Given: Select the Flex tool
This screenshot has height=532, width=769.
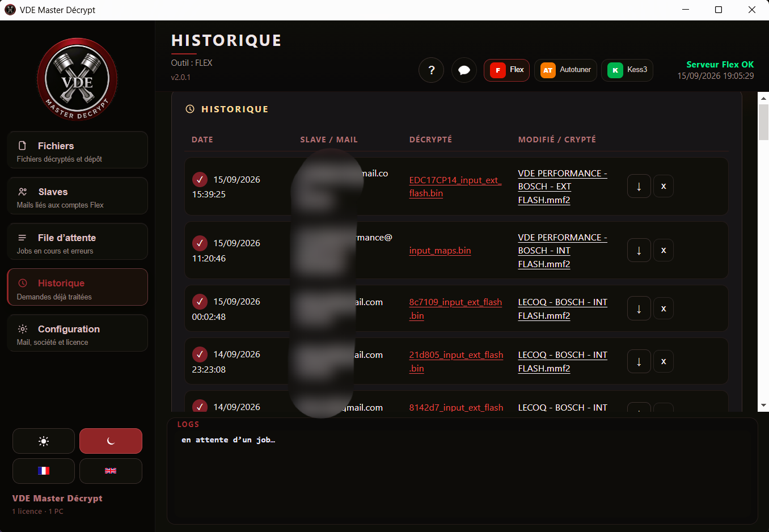Looking at the screenshot, I should pos(507,70).
